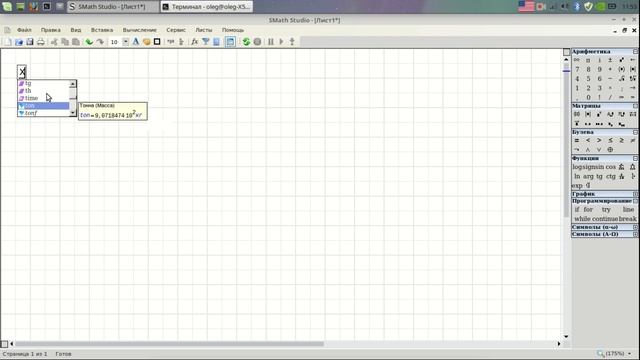The height and width of the screenshot is (360, 640).
Task: Open the Листы menu
Action: click(x=204, y=30)
